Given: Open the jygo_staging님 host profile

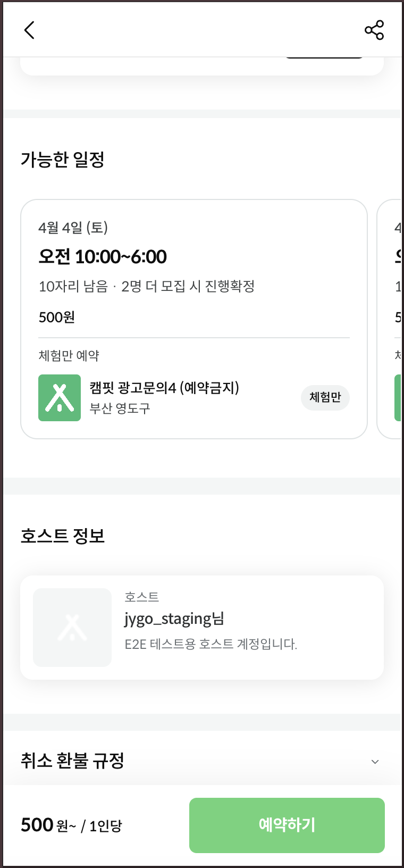Looking at the screenshot, I should (x=174, y=619).
